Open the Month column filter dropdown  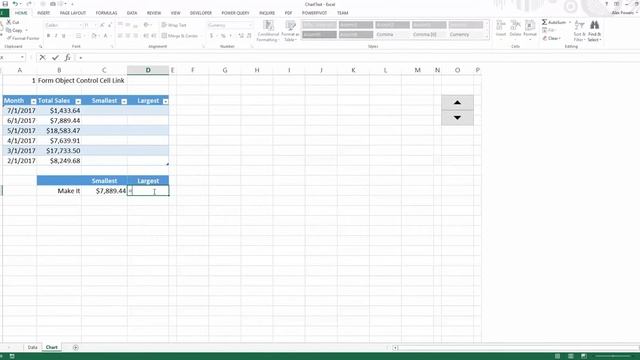click(33, 101)
